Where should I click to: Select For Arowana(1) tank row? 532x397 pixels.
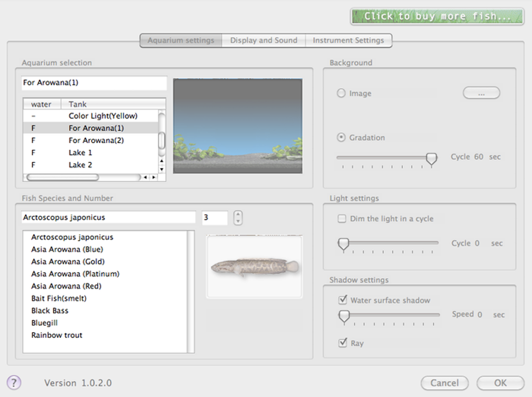91,128
